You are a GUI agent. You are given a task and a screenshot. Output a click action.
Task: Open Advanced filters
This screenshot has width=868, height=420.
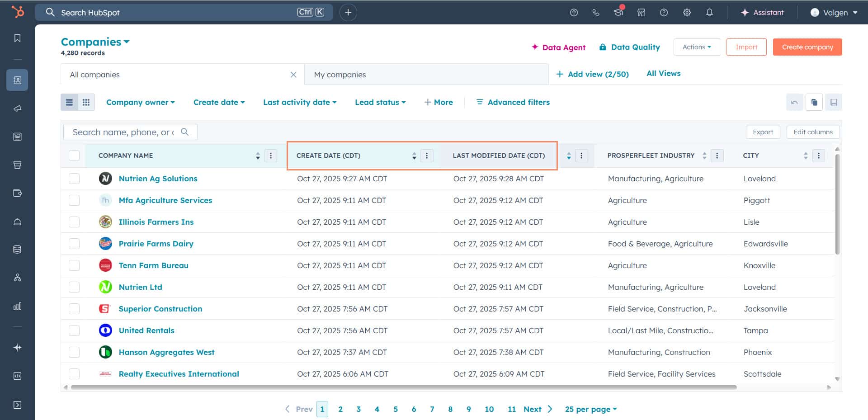513,102
